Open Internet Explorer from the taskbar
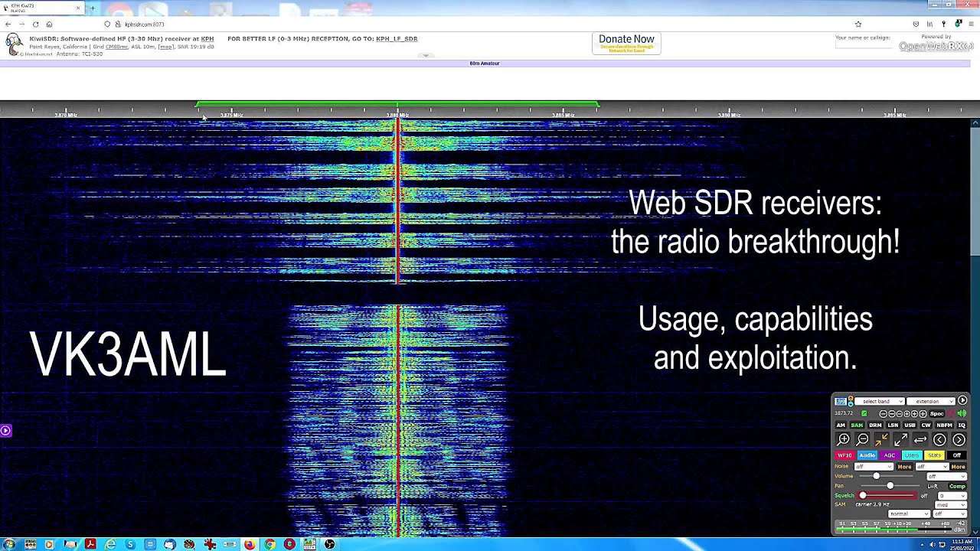 110,544
